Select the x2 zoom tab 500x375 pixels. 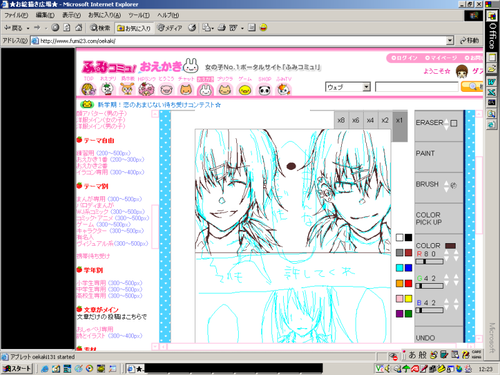(385, 120)
